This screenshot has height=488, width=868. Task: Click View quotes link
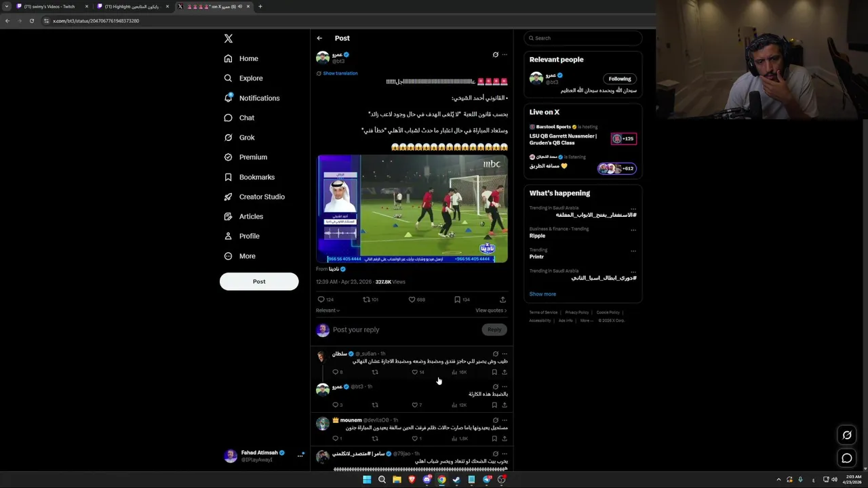click(x=491, y=310)
